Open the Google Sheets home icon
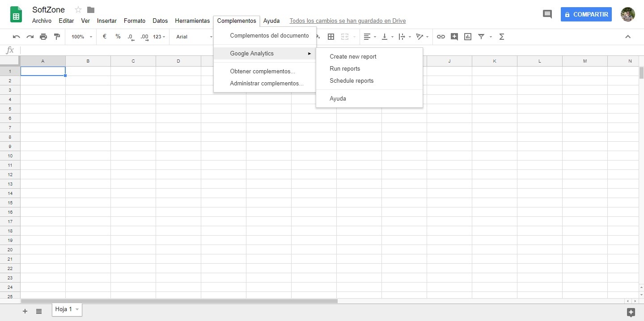 pyautogui.click(x=16, y=14)
